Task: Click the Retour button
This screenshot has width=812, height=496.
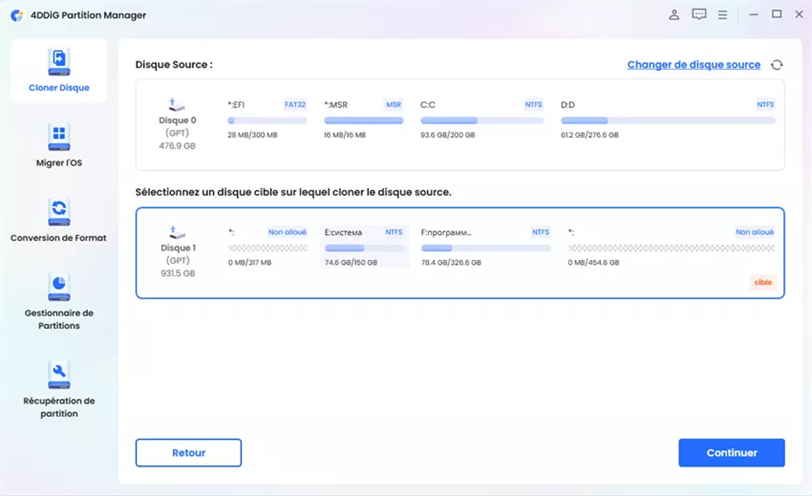Action: click(x=188, y=453)
